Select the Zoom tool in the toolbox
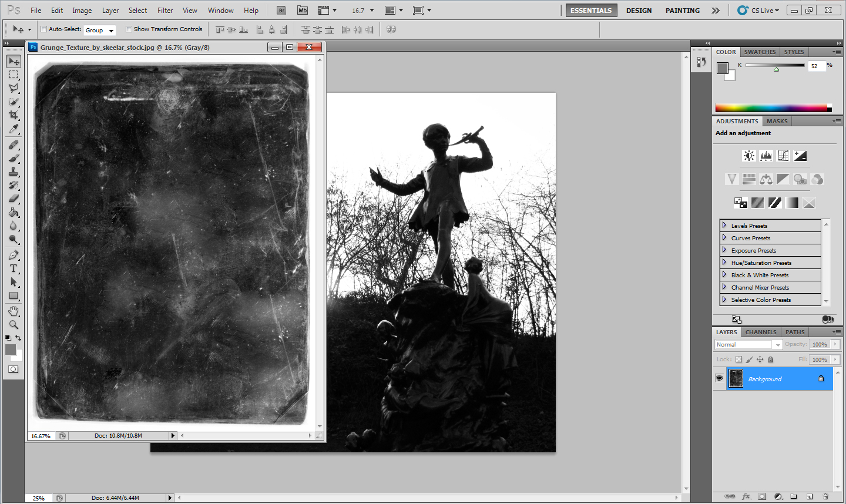 (x=14, y=324)
